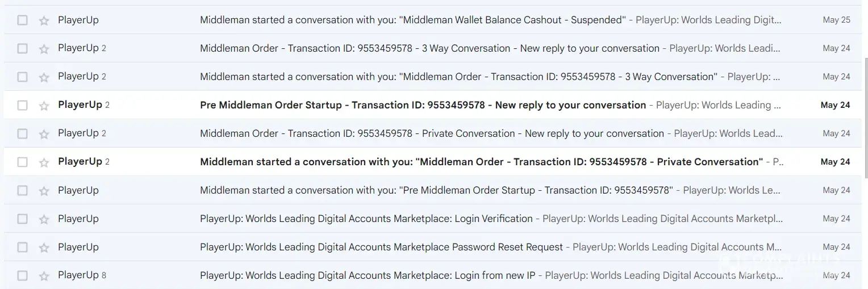The height and width of the screenshot is (289, 868).
Task: Open email where Middleman started "Pre Middleman Order Startup"
Action: [436, 190]
